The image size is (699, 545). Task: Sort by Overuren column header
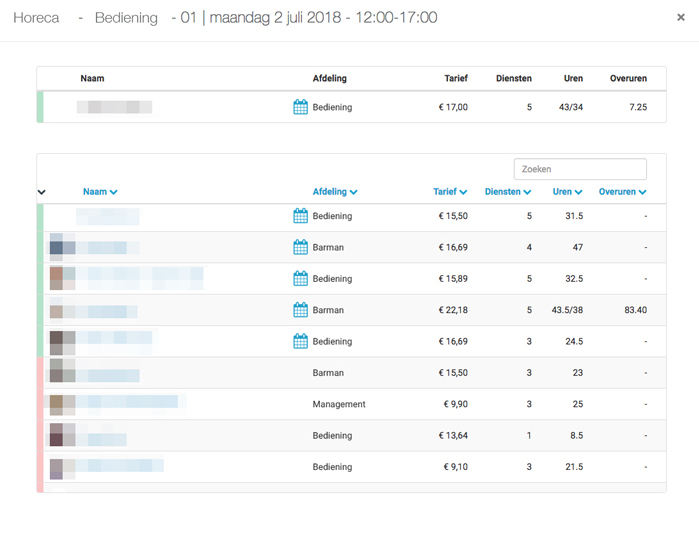click(x=622, y=192)
